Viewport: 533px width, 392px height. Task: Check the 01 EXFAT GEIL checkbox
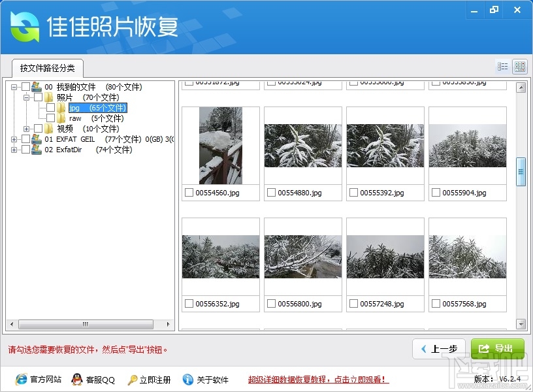(x=26, y=139)
